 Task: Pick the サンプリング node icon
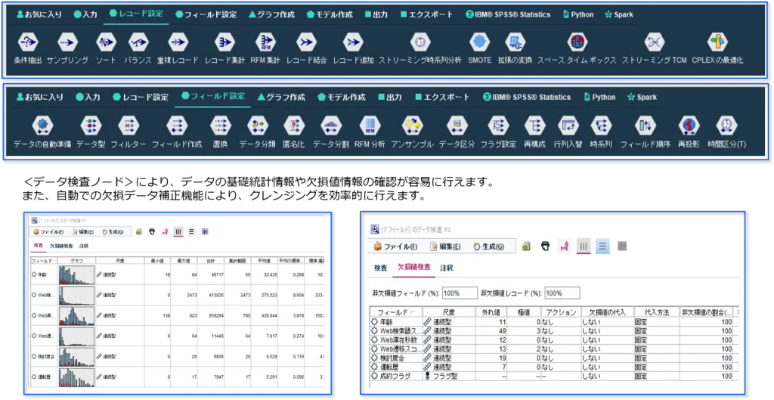pyautogui.click(x=67, y=42)
